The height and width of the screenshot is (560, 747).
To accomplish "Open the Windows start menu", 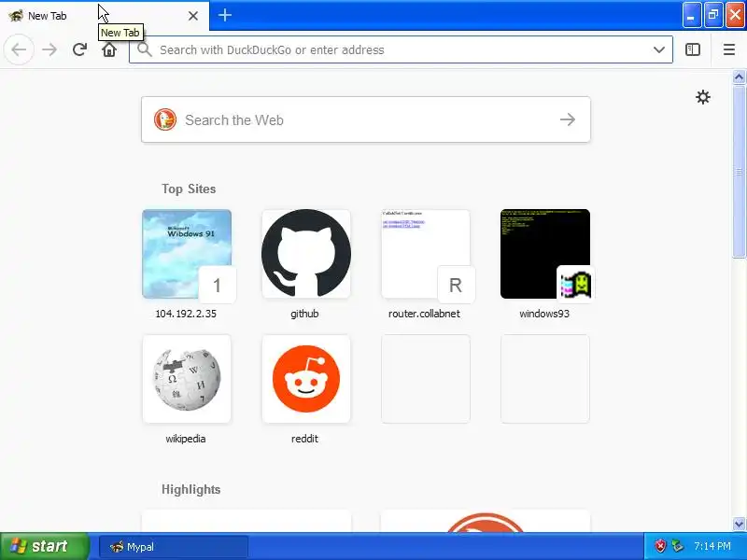I will point(44,546).
